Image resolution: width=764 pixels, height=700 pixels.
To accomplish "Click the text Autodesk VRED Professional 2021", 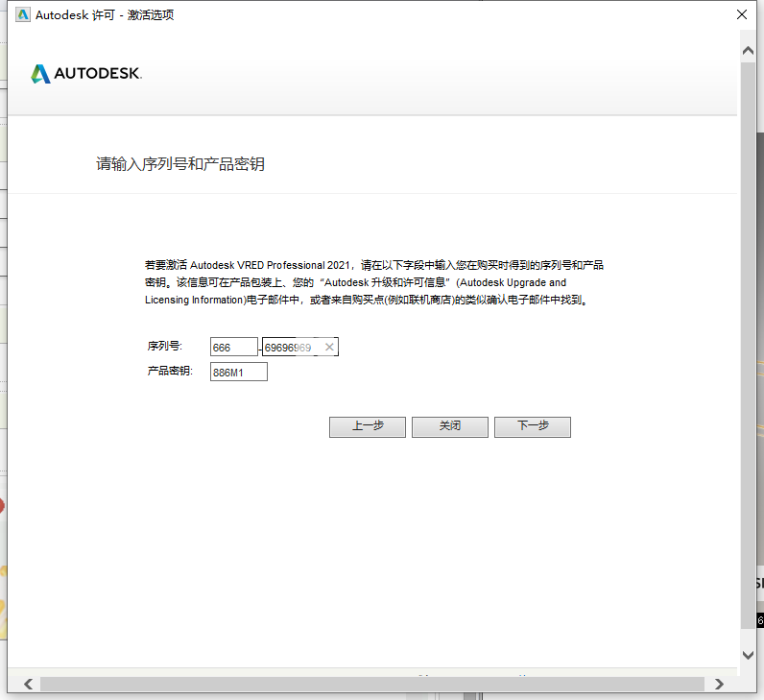I will 270,265.
